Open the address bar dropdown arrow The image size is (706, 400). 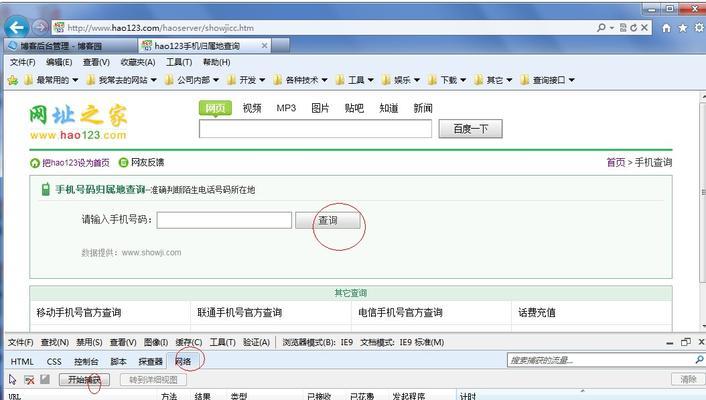(x=612, y=28)
